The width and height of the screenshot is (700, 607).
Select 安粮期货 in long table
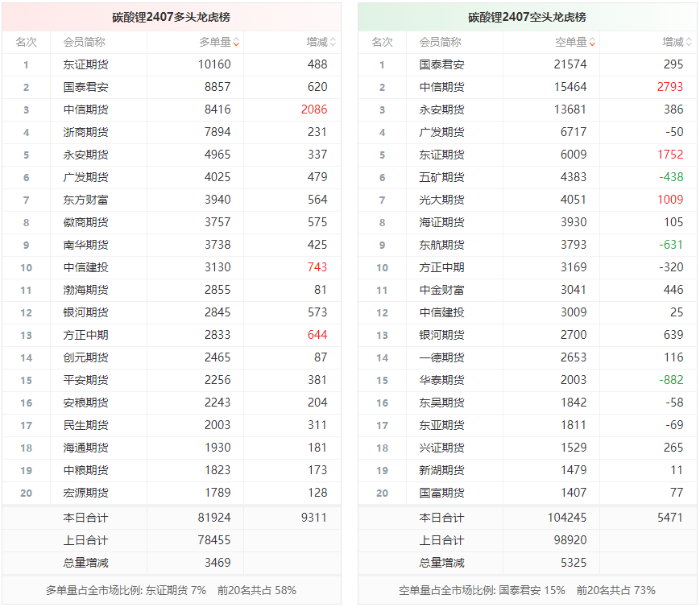point(85,403)
